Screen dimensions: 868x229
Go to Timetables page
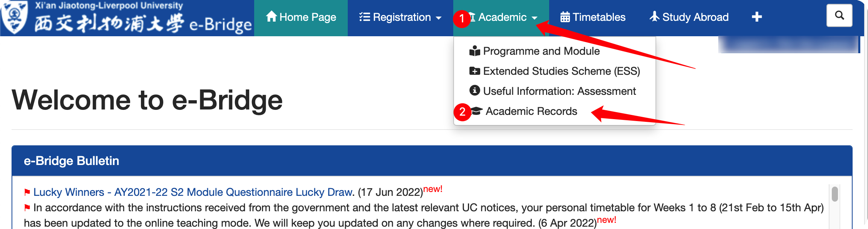[593, 17]
